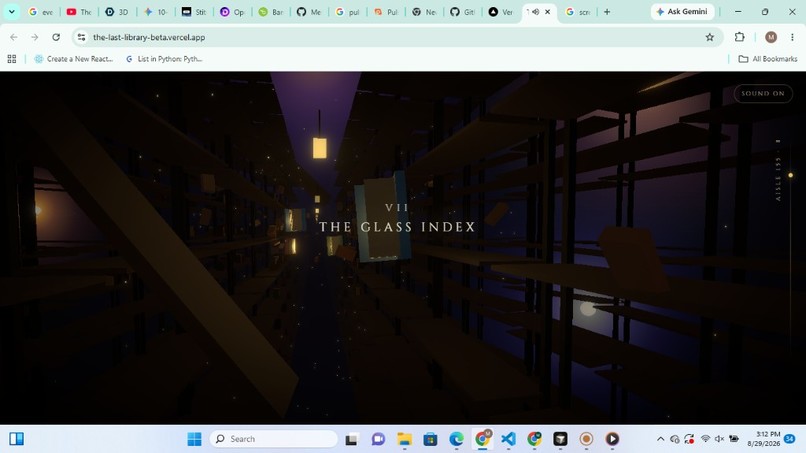Switch to the active Chrome taskbar window

pyautogui.click(x=483, y=439)
